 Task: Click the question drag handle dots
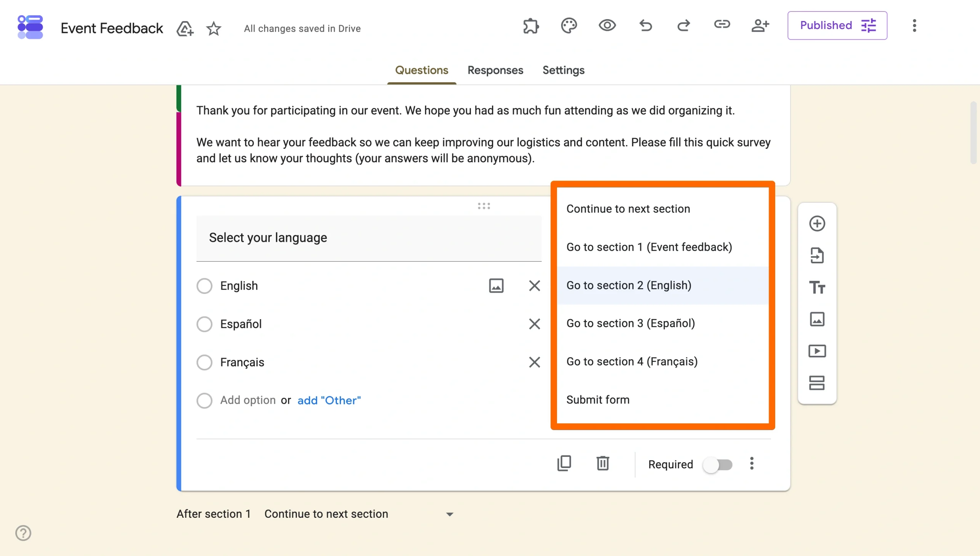pyautogui.click(x=484, y=206)
